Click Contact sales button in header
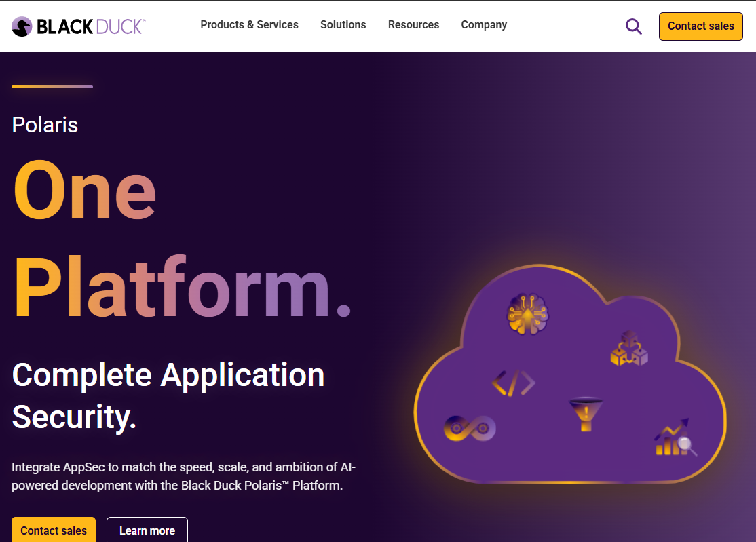Viewport: 756px width, 542px height. (701, 26)
